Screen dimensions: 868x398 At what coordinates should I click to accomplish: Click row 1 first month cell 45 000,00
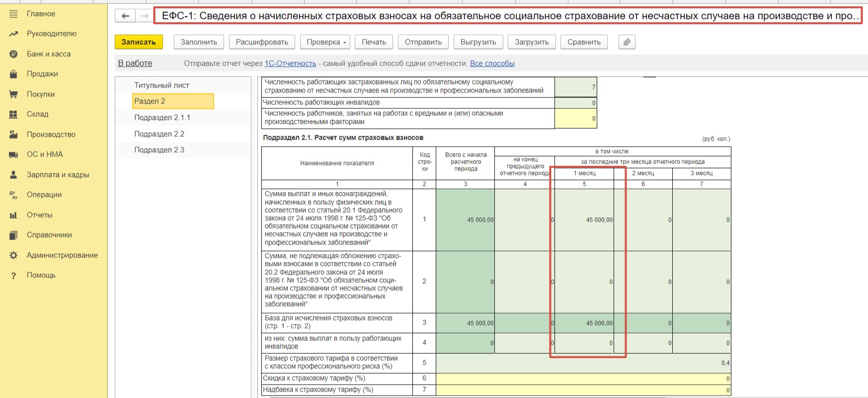click(584, 220)
